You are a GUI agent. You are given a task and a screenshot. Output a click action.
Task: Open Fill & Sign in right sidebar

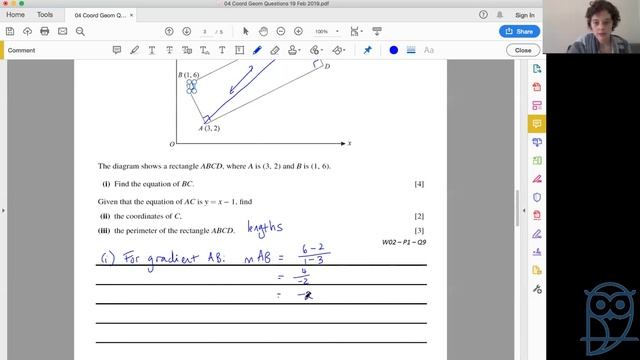[537, 234]
